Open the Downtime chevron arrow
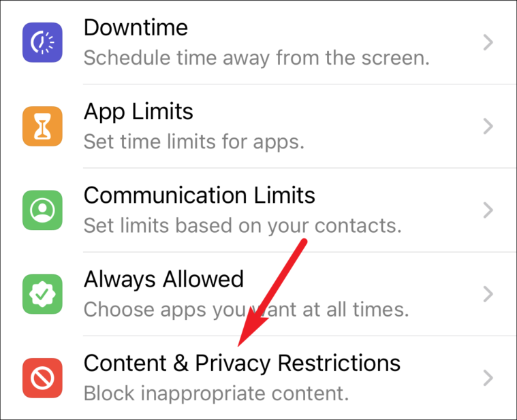 tap(488, 42)
